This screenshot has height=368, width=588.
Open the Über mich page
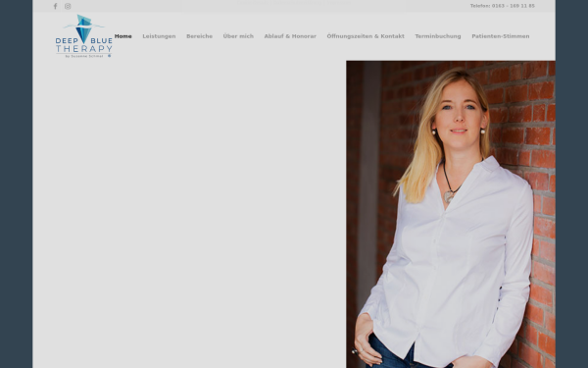pyautogui.click(x=238, y=36)
